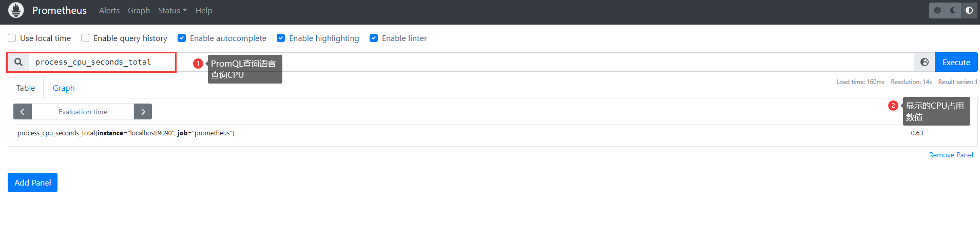The image size is (980, 225).
Task: Click the Prometheus flame logo
Action: (16, 10)
